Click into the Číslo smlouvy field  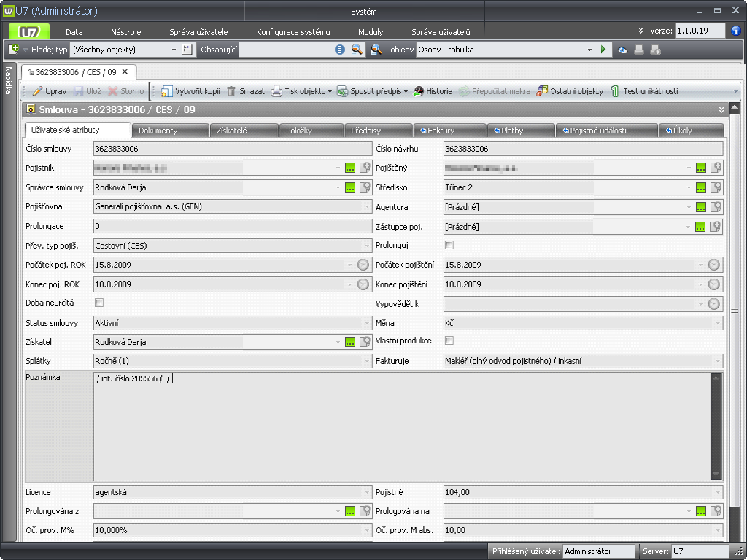click(x=233, y=149)
